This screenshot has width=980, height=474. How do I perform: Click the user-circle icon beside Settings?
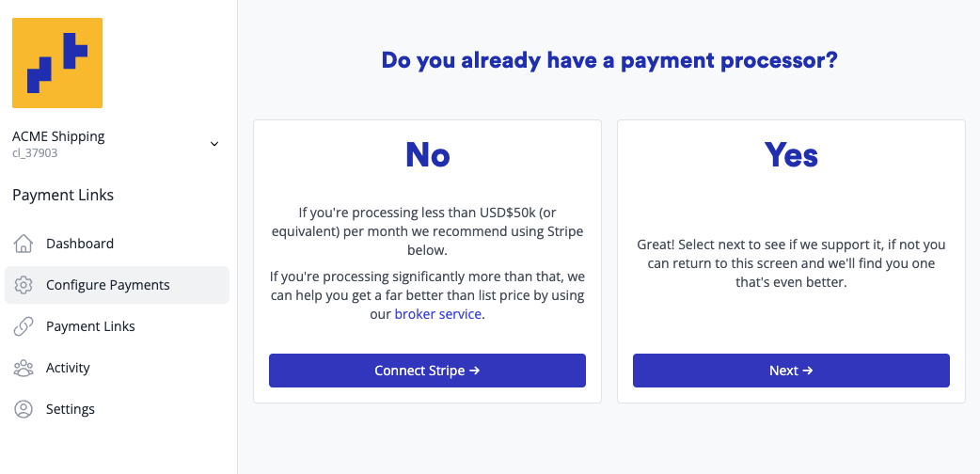pos(24,409)
